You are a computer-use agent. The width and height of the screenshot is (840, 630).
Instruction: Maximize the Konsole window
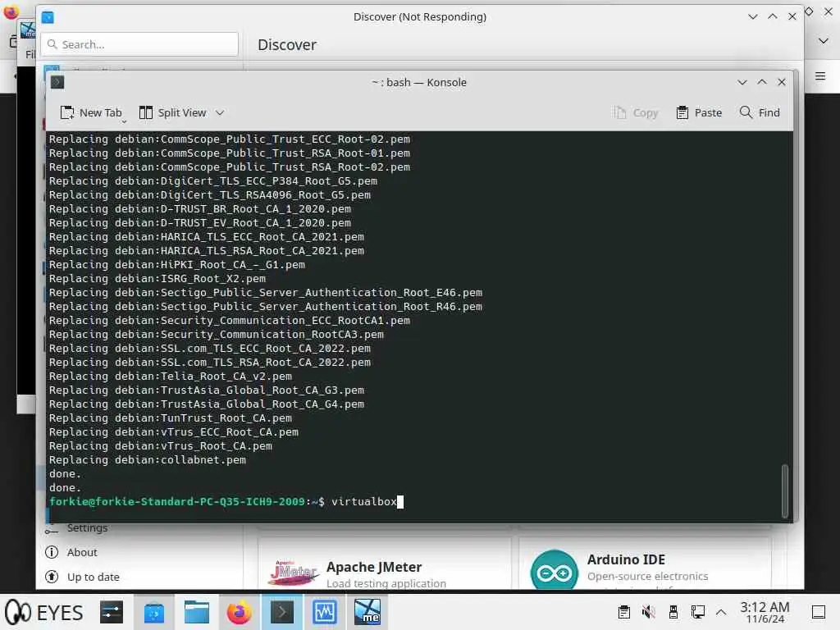(762, 82)
